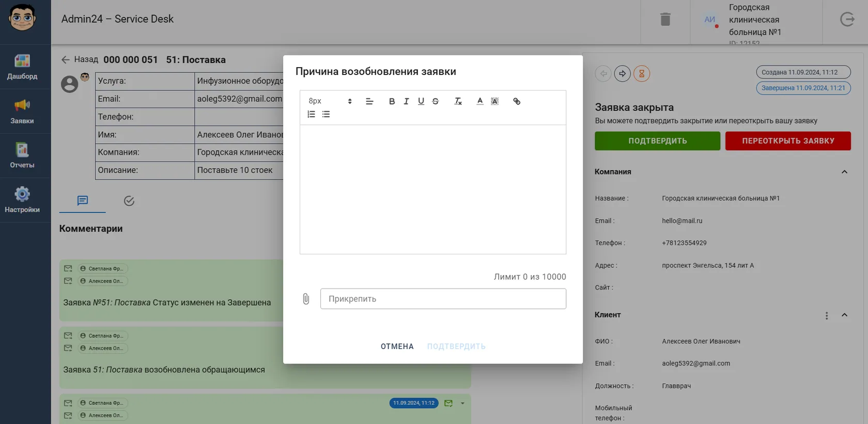Click the paperclip attachment icon
Screen dimensions: 868x424
click(306, 299)
